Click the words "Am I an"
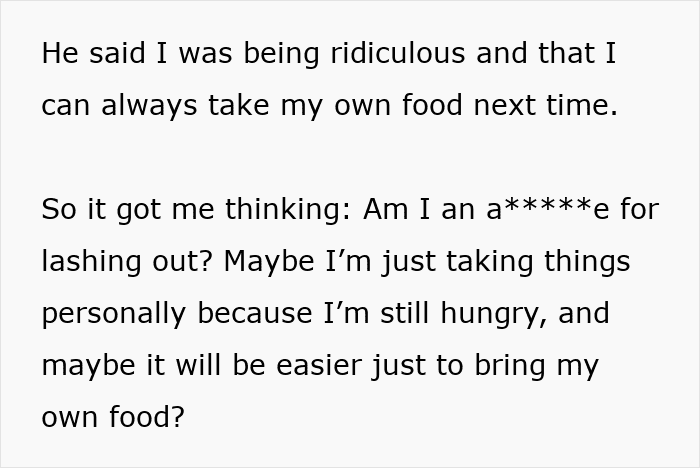 click(420, 209)
